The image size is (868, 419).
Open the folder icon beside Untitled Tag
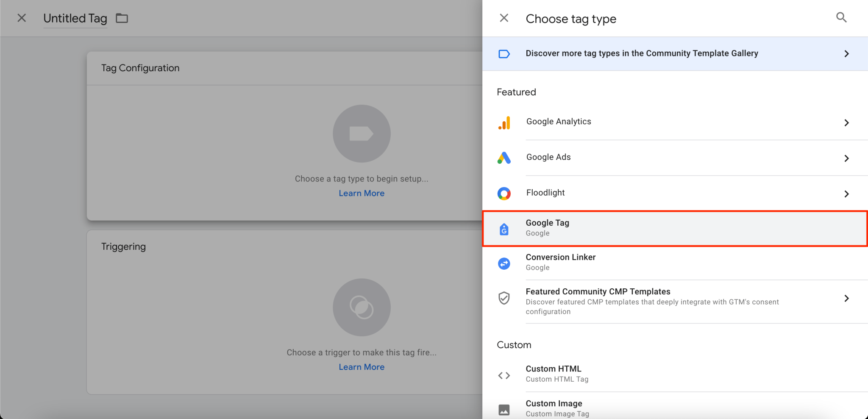(122, 18)
